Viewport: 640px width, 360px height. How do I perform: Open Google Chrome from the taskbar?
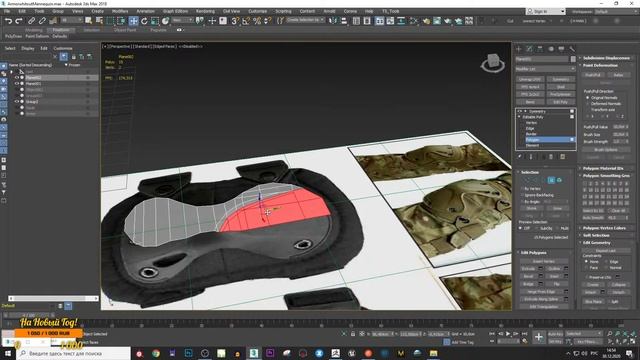click(x=156, y=353)
